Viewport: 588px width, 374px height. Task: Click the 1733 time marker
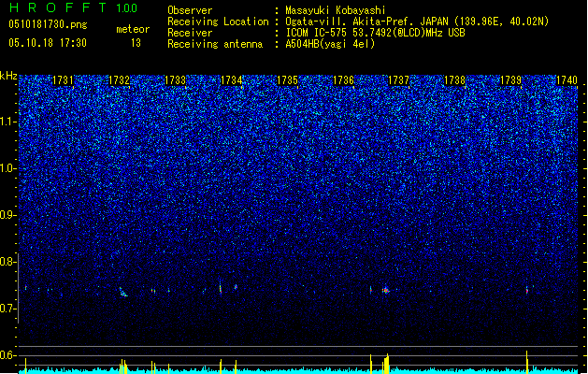[175, 80]
